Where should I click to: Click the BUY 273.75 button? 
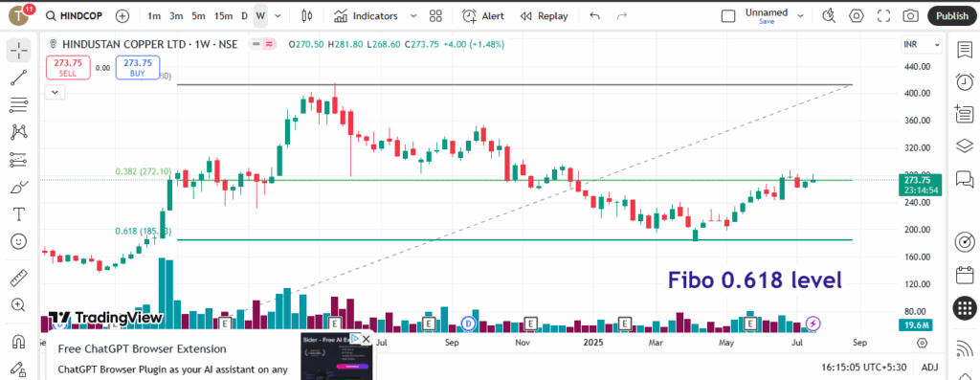coord(138,68)
